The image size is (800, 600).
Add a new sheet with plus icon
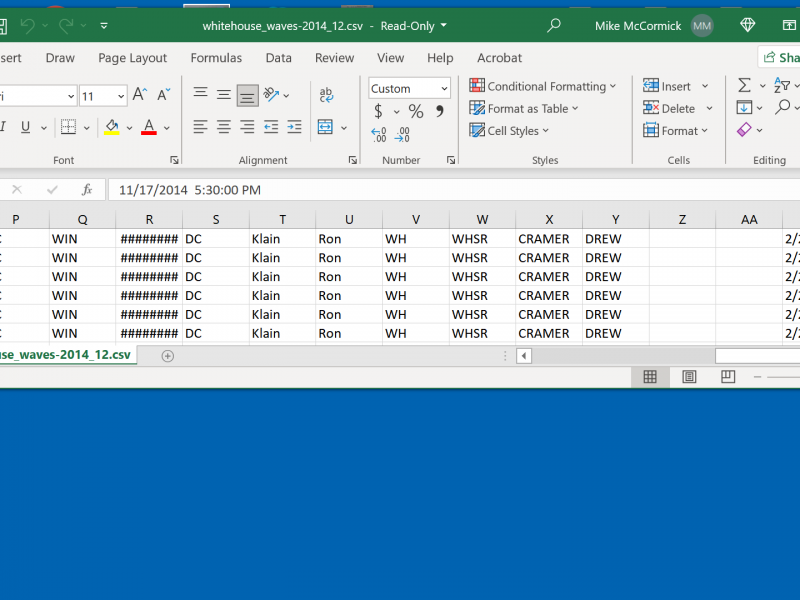168,355
